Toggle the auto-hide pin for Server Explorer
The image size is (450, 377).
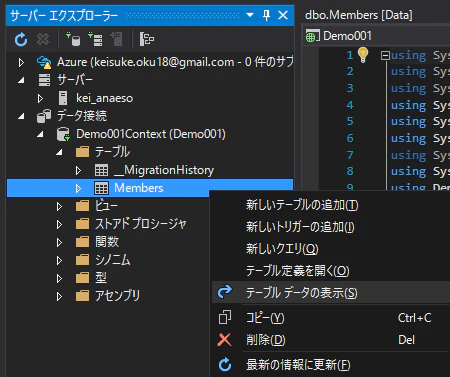(x=266, y=15)
